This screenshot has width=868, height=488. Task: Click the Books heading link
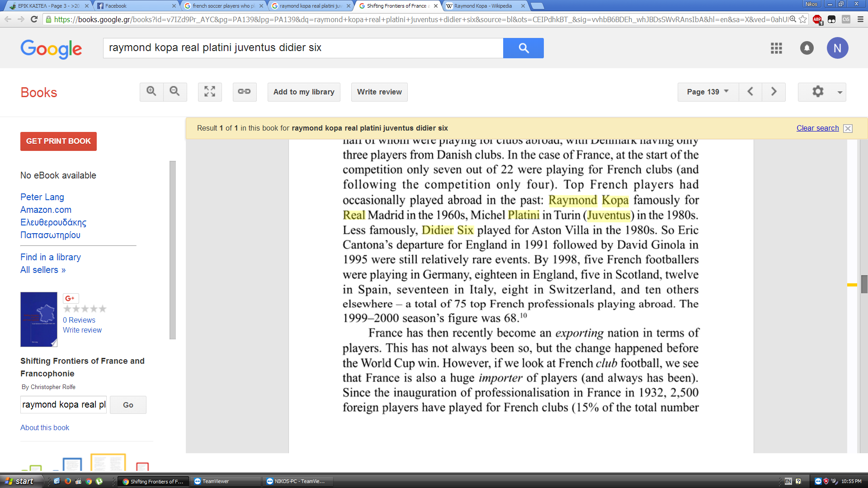pos(39,93)
